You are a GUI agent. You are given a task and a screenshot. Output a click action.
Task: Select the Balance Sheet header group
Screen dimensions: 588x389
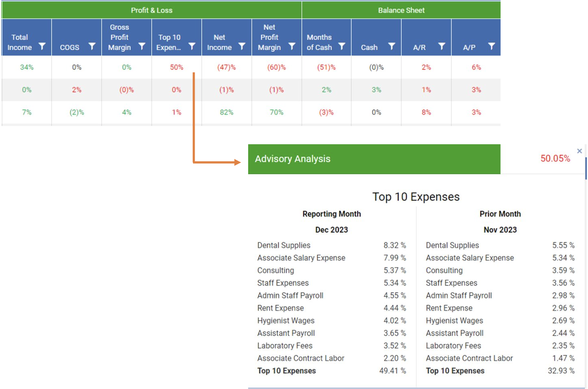(401, 10)
